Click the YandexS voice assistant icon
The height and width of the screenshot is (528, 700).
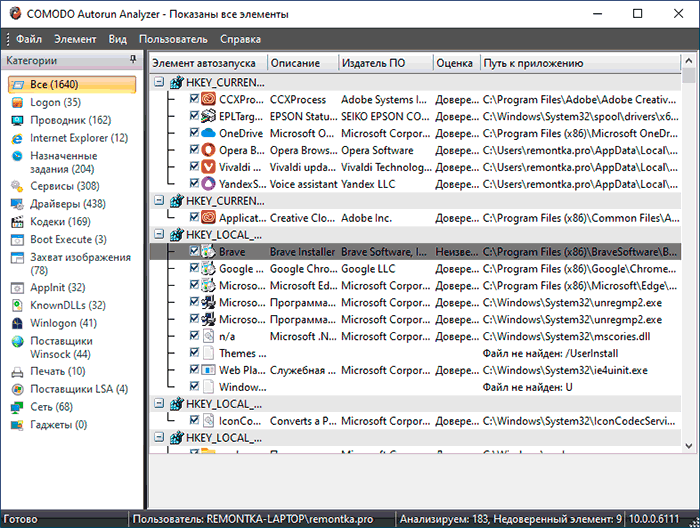pyautogui.click(x=208, y=184)
